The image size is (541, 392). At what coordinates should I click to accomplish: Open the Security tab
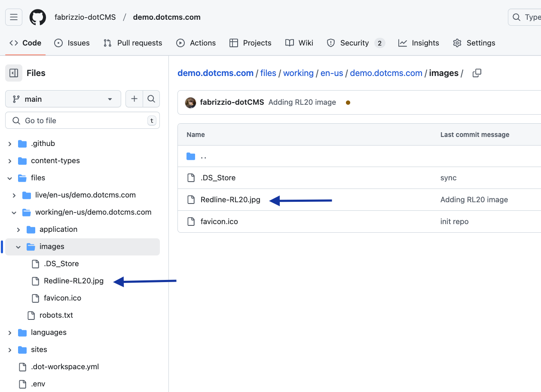(354, 43)
